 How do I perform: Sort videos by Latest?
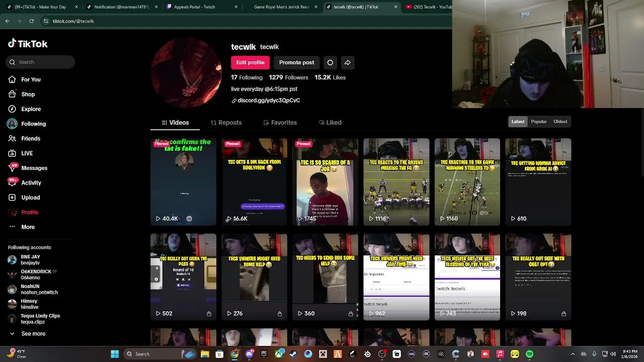pos(518,121)
